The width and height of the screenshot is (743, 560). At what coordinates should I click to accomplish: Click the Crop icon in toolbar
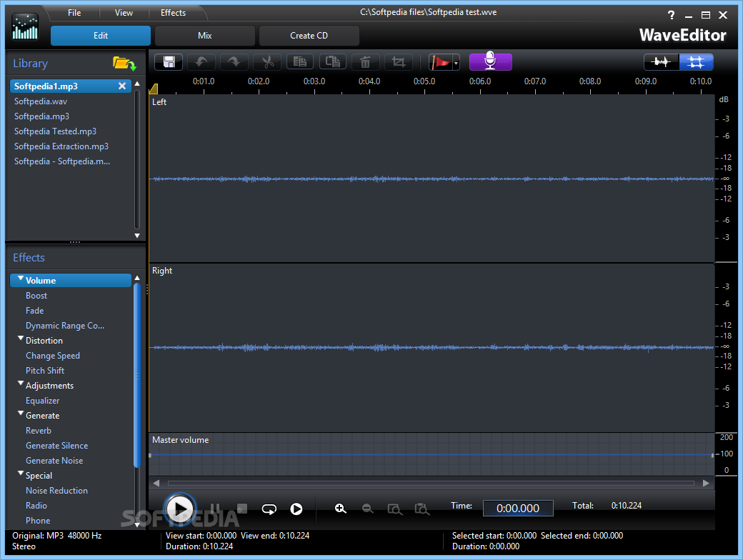pos(399,62)
